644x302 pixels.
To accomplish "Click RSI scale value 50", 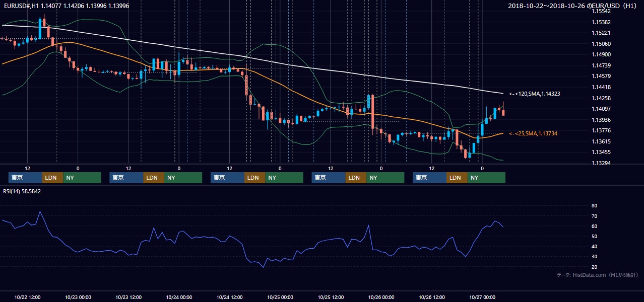I will click(x=594, y=236).
